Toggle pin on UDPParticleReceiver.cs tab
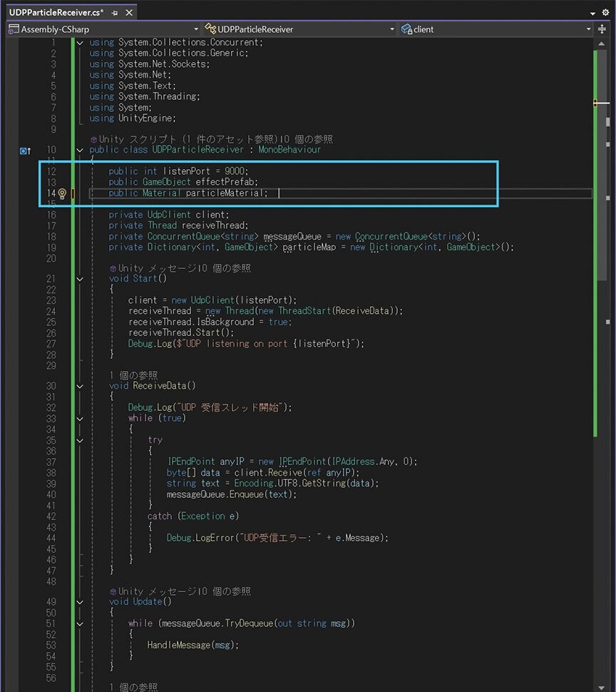This screenshot has width=616, height=692. (x=115, y=13)
